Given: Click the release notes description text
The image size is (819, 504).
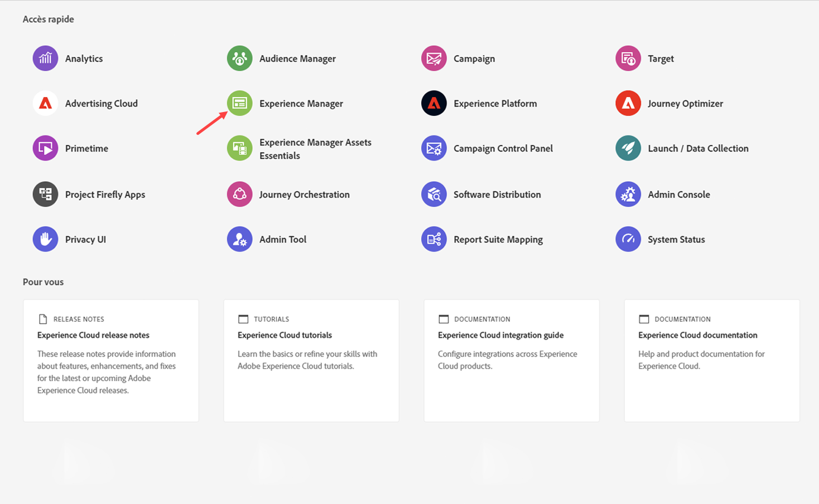Looking at the screenshot, I should [107, 372].
